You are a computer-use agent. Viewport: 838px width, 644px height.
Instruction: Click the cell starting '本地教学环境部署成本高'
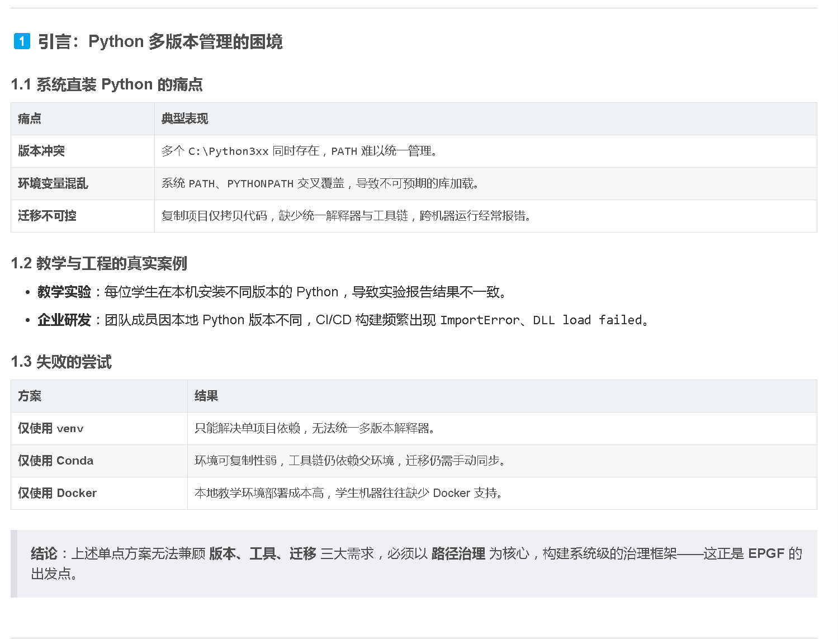(502, 493)
